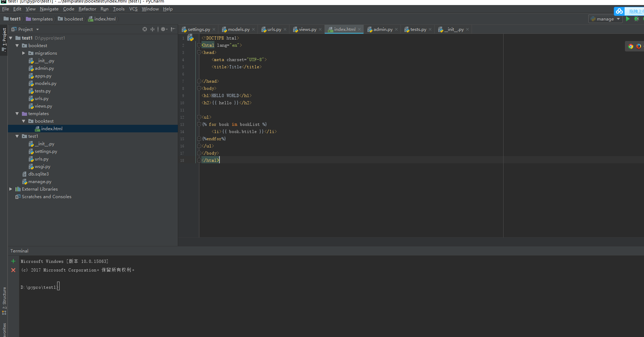The width and height of the screenshot is (644, 337).
Task: Collapse the inner test1 package folder
Action: pos(17,136)
